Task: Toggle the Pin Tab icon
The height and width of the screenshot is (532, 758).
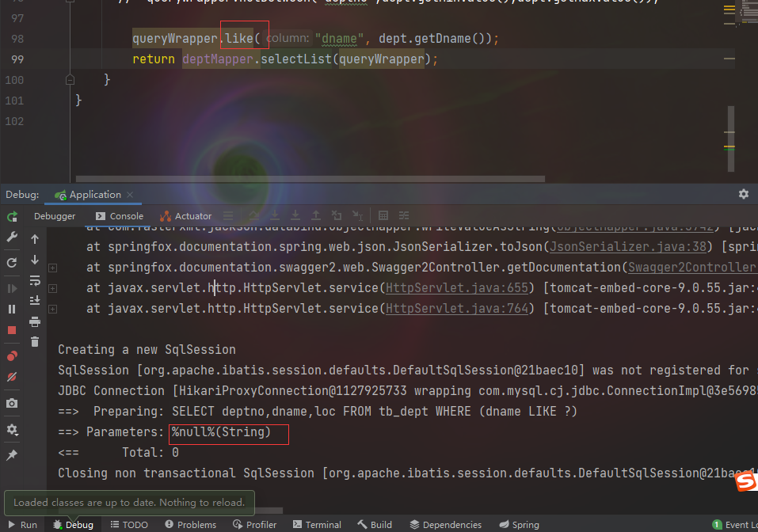Action: pyautogui.click(x=12, y=454)
